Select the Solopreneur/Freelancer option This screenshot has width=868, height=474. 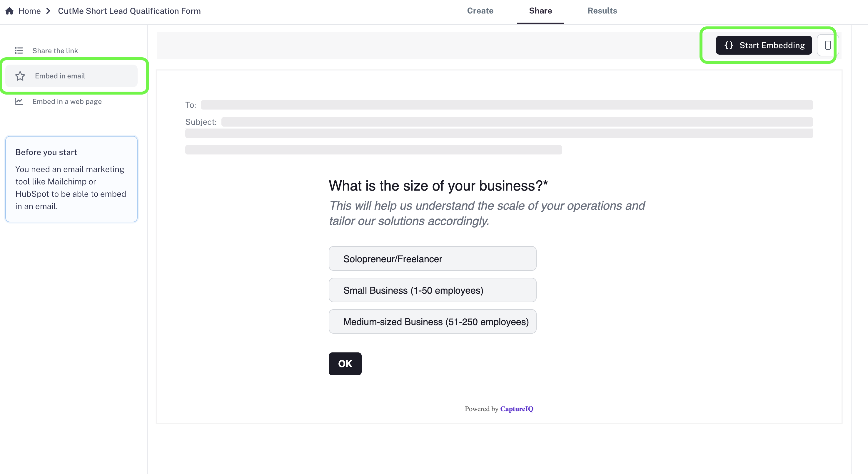pyautogui.click(x=432, y=258)
